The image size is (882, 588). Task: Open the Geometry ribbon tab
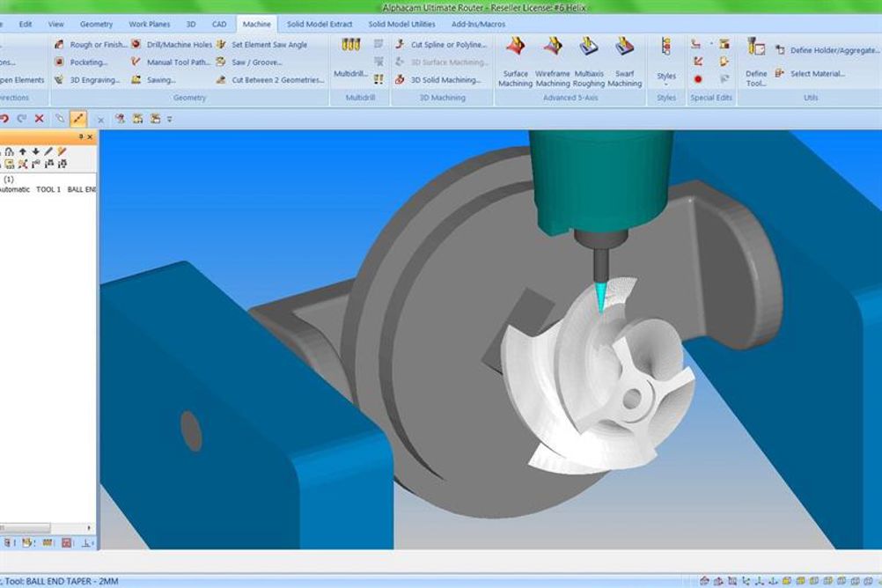96,24
